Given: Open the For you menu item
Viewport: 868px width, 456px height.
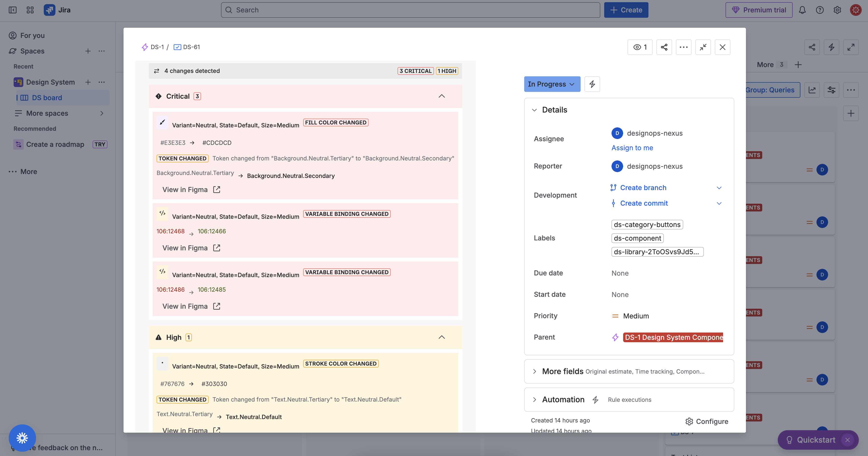Looking at the screenshot, I should [32, 35].
